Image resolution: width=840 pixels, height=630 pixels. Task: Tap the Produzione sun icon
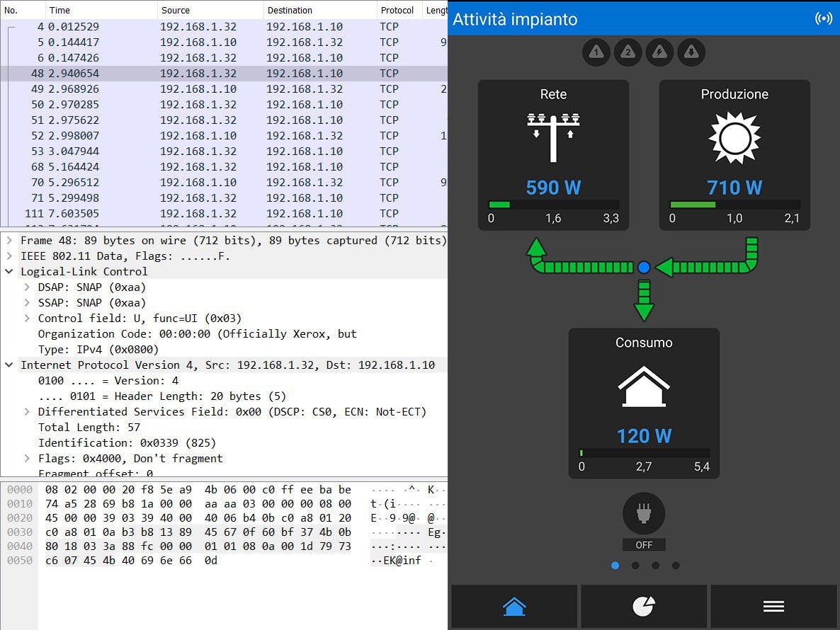734,137
